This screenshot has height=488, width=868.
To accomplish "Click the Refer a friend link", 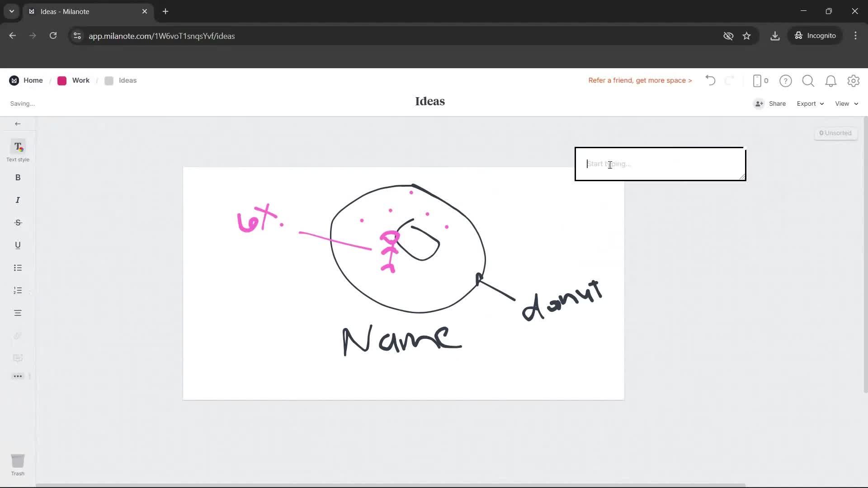I will point(640,80).
